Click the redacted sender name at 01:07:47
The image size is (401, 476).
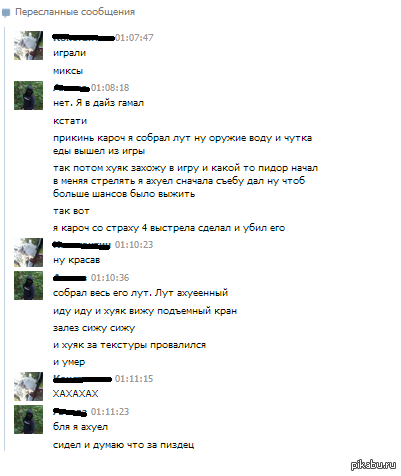84,38
